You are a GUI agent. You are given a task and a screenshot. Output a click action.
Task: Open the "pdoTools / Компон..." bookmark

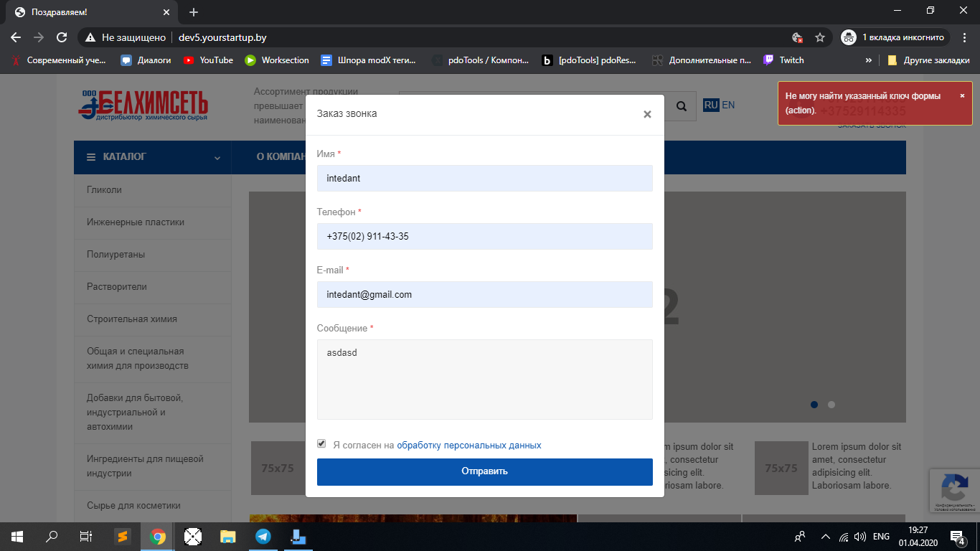(481, 60)
